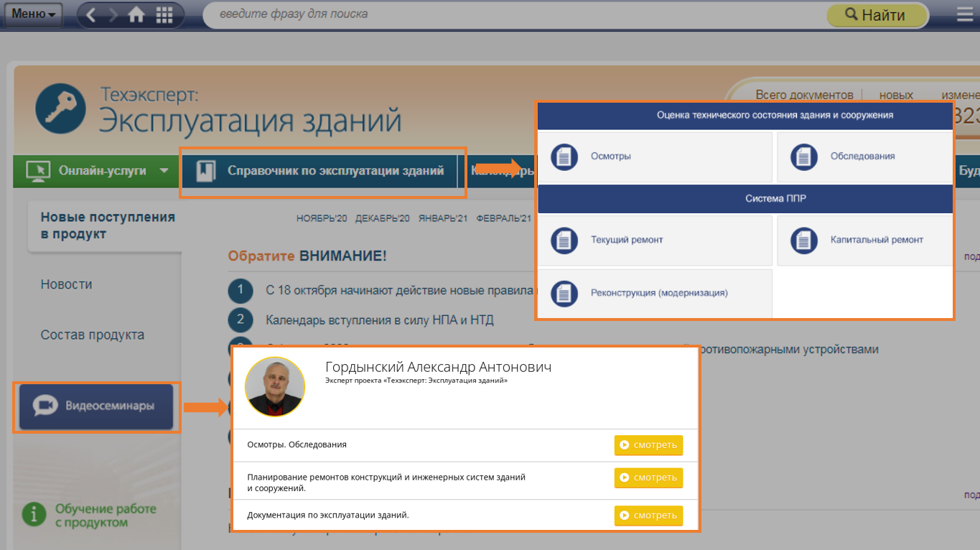Click numbered circle 1 in attention list

coord(241,291)
